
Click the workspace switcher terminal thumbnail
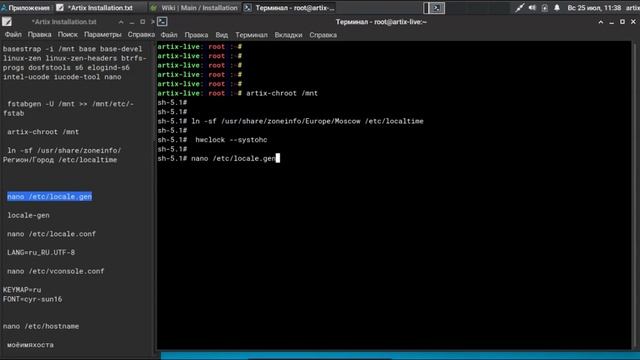coord(437,8)
